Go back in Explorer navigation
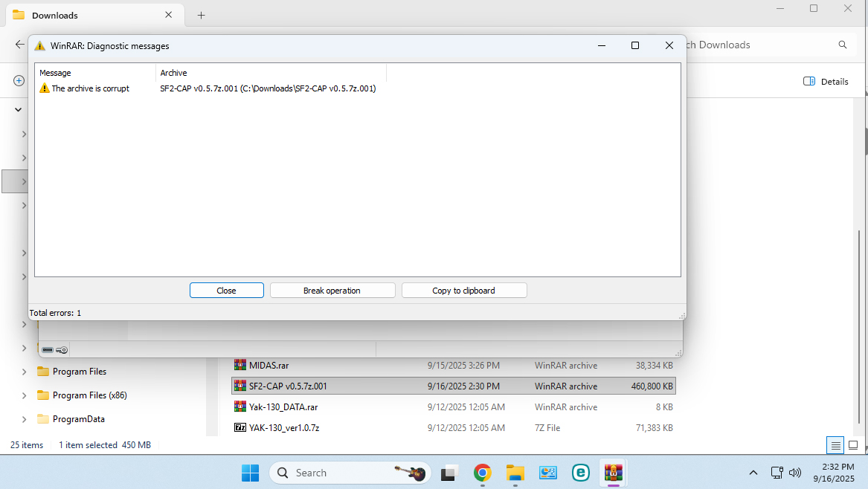The image size is (868, 489). pyautogui.click(x=20, y=45)
